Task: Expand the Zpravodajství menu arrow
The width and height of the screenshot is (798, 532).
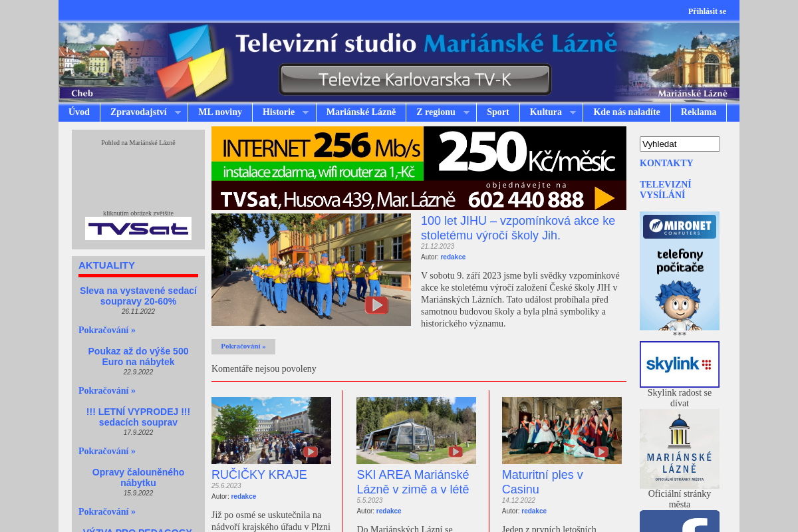Action: point(178,113)
